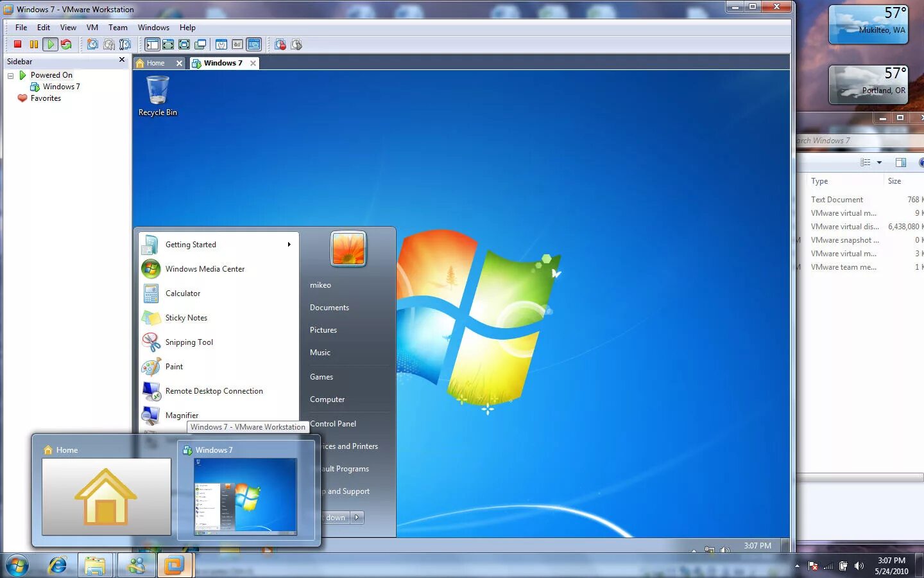Click the Take Snapshot clock icon

(93, 44)
